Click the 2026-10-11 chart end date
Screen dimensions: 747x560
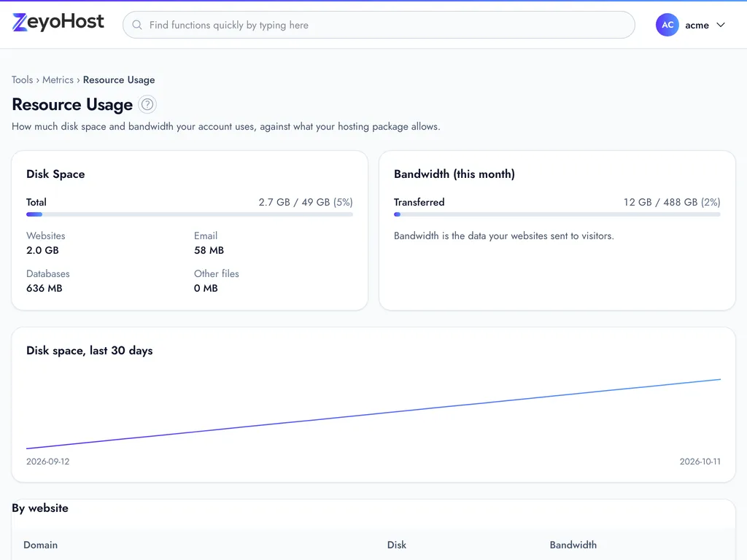tap(700, 462)
